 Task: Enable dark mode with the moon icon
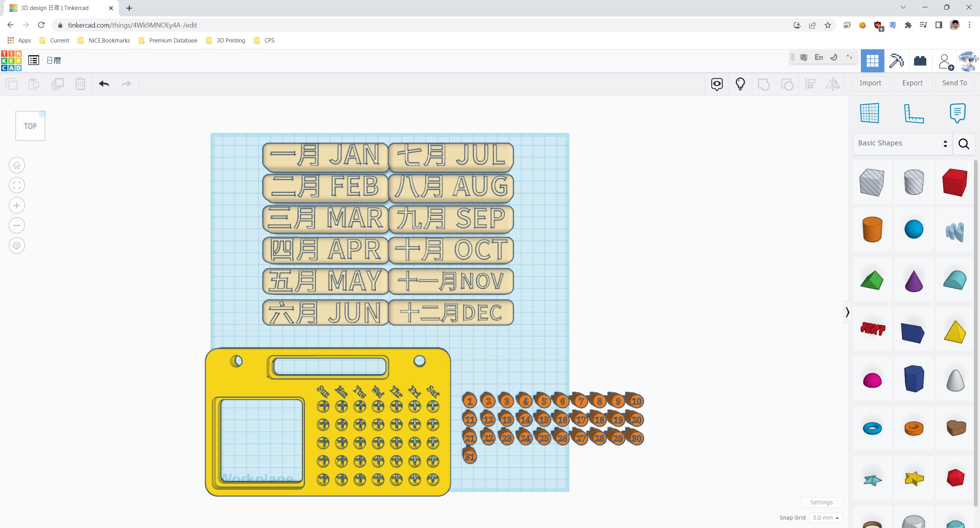[833, 57]
